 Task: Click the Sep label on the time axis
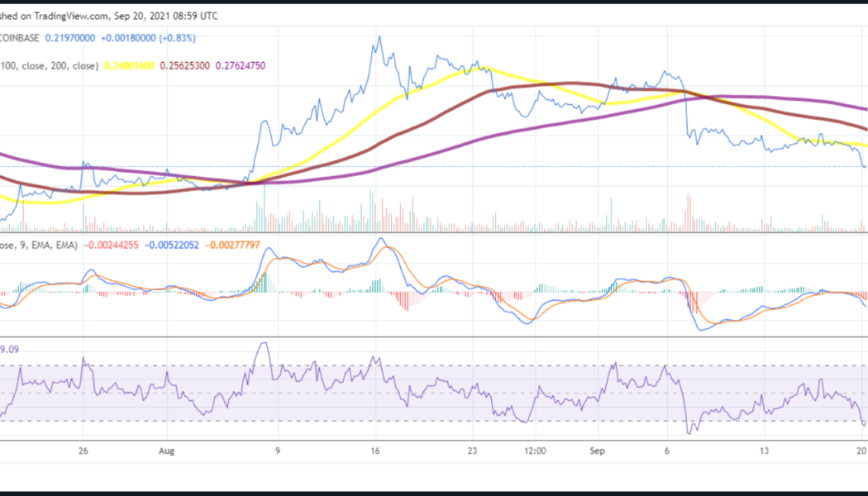click(597, 451)
